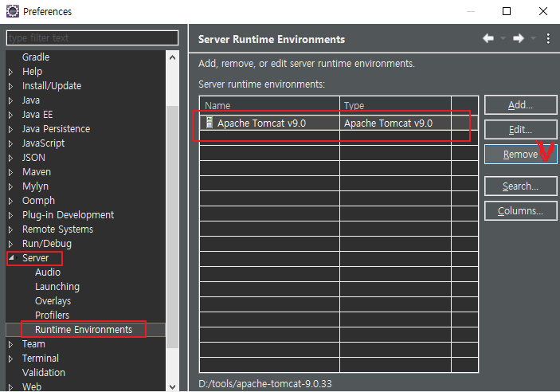Expand the Plug-in Development node
This screenshot has height=392, width=560.
click(10, 215)
